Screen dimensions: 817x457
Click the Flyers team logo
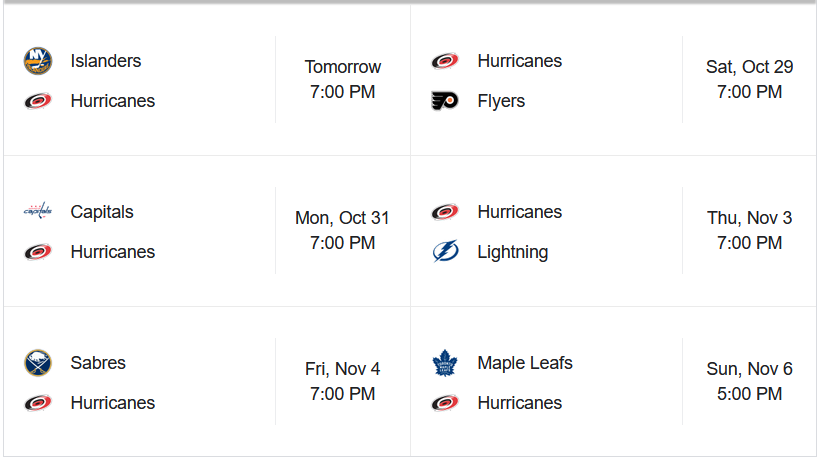click(445, 101)
